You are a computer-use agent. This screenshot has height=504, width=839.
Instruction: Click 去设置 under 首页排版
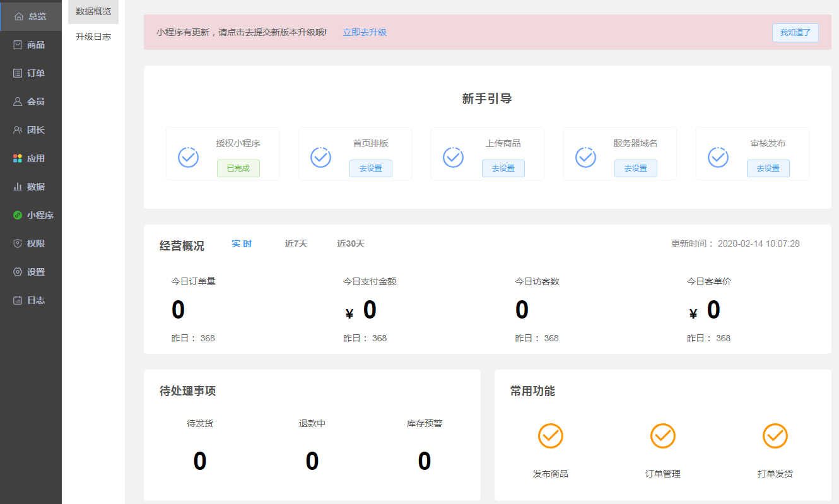(371, 168)
